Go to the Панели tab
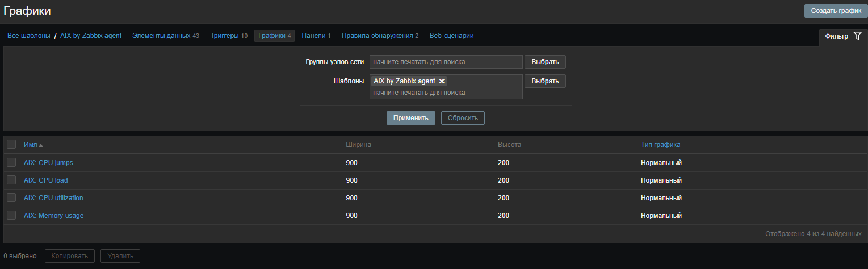The width and height of the screenshot is (868, 269). pos(313,36)
